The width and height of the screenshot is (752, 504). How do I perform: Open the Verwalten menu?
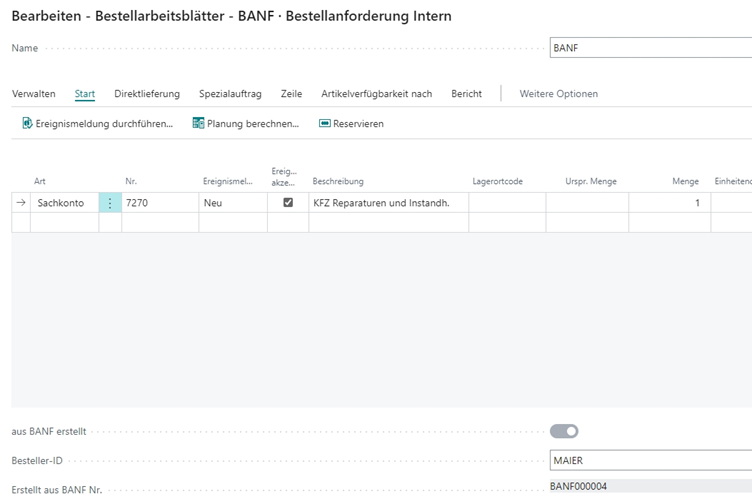point(34,94)
